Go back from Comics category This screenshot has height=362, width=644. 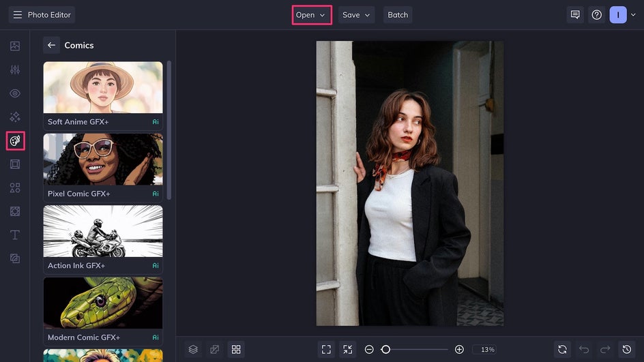point(51,45)
